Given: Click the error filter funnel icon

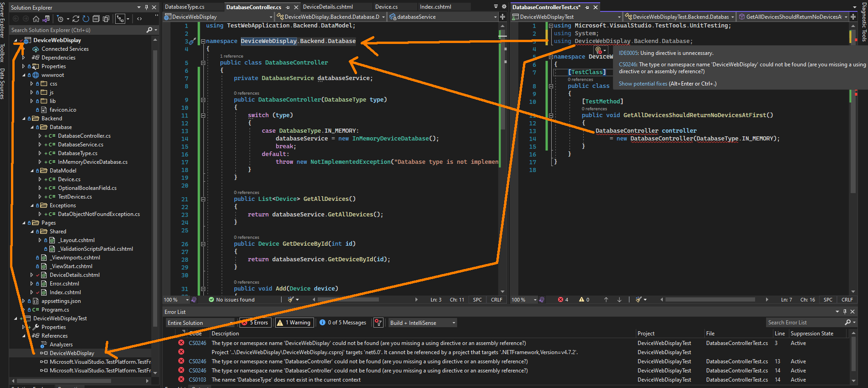Looking at the screenshot, I should (x=378, y=323).
